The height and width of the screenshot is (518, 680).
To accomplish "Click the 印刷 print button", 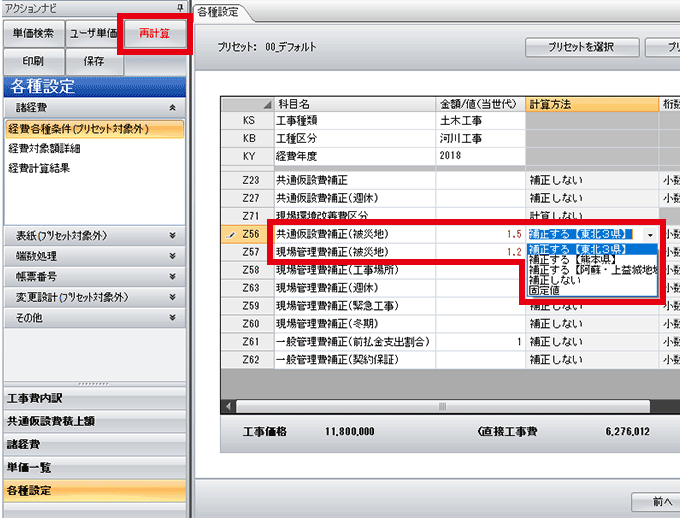I will [32, 62].
